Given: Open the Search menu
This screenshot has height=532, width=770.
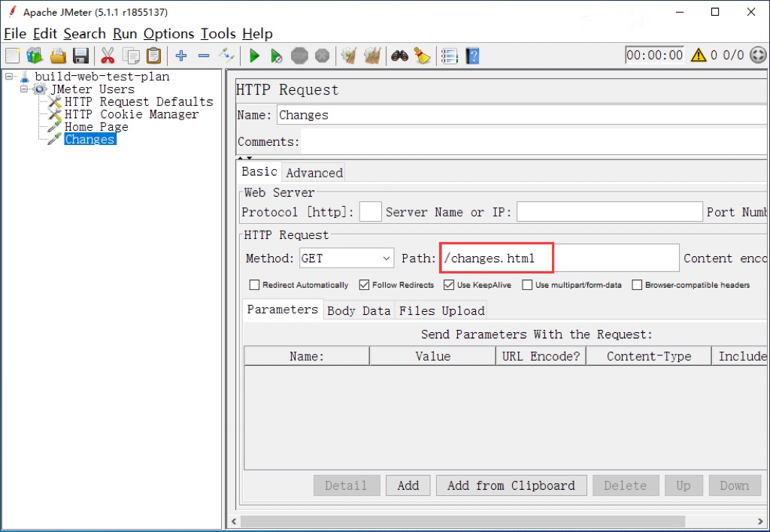Looking at the screenshot, I should [84, 34].
